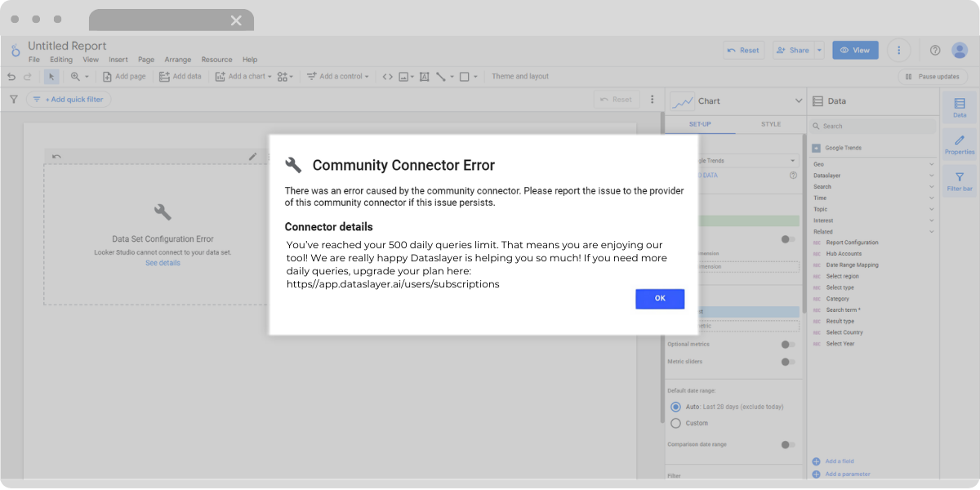Enable the Metric sliders toggle
Screen dimensions: 980x490
pos(787,362)
